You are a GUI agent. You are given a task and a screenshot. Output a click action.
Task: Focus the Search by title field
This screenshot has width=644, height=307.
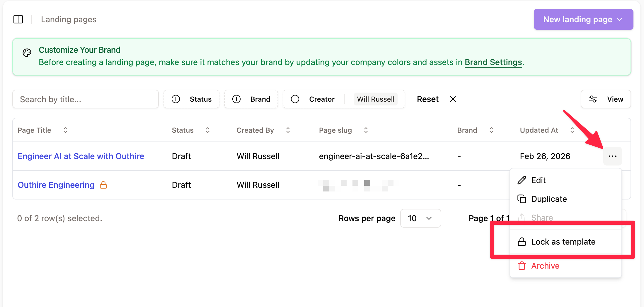(x=86, y=99)
